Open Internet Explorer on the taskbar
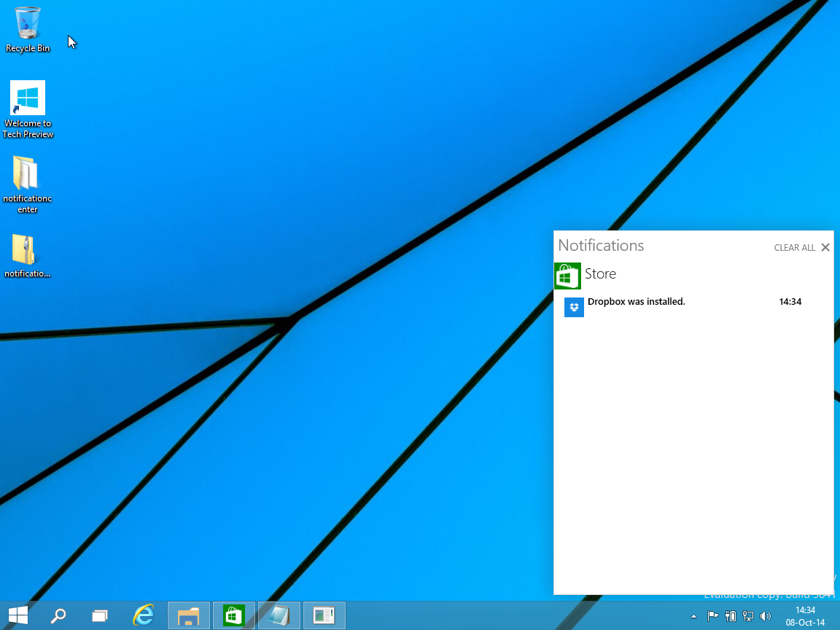 [144, 615]
